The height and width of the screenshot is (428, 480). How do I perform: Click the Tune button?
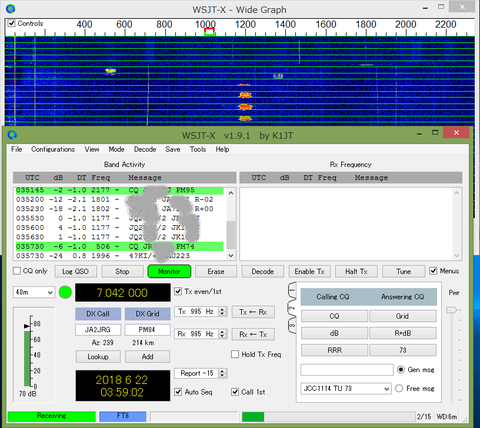[x=404, y=271]
